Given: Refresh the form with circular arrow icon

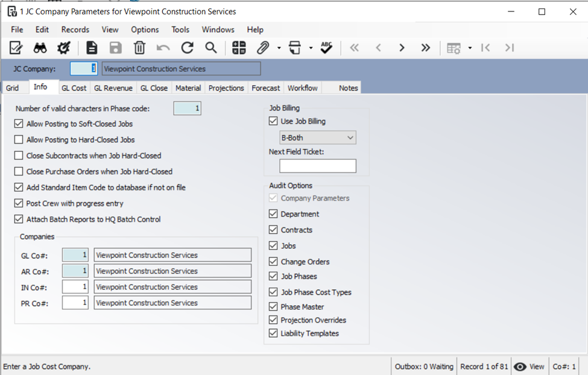Looking at the screenshot, I should [187, 48].
